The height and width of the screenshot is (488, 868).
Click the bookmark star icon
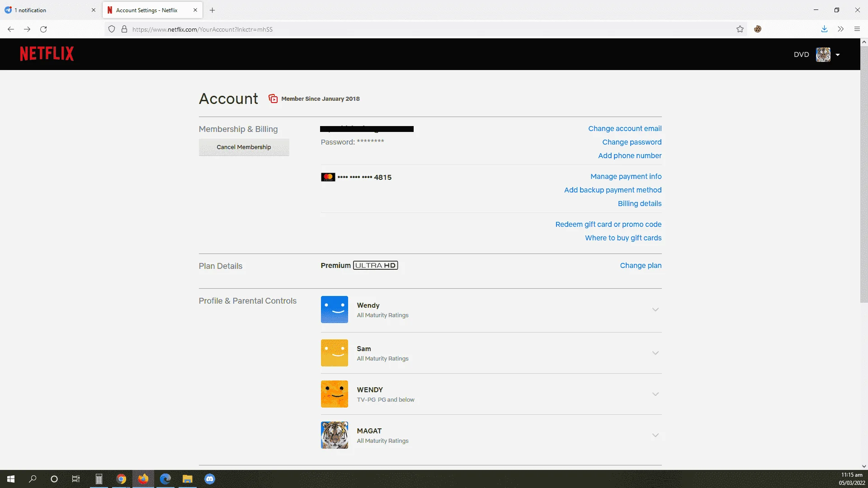pos(740,29)
